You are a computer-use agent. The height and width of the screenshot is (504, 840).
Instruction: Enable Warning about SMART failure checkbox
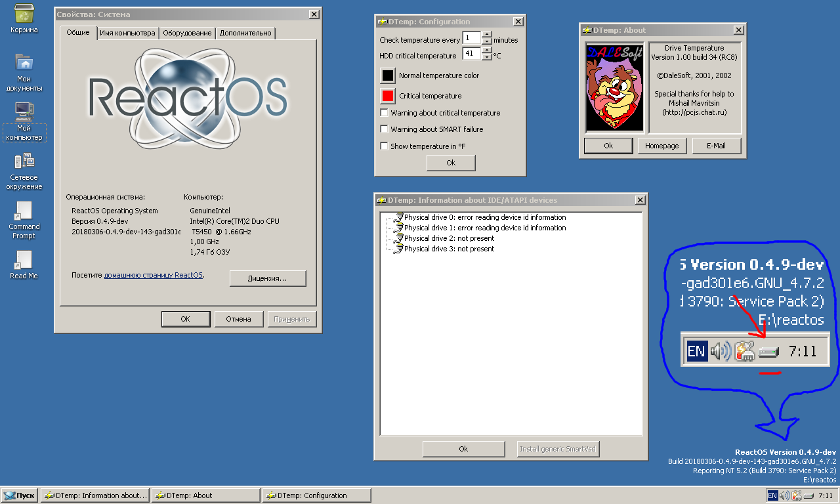385,129
